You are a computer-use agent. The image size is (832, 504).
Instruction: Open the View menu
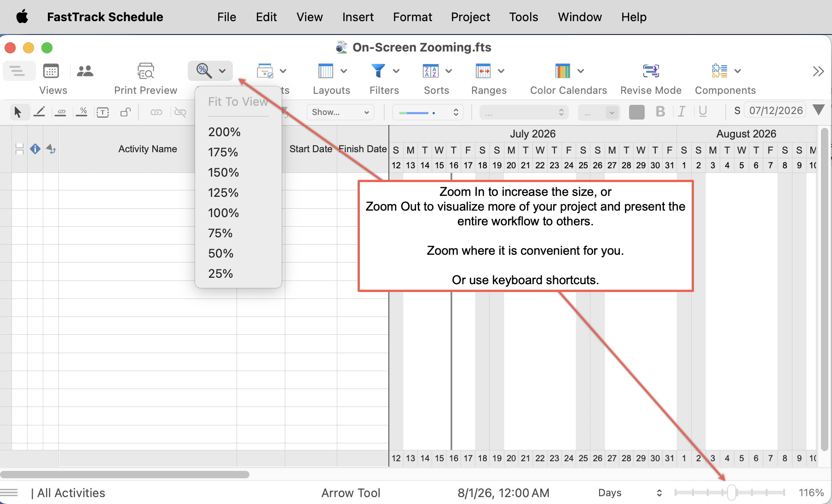[310, 17]
